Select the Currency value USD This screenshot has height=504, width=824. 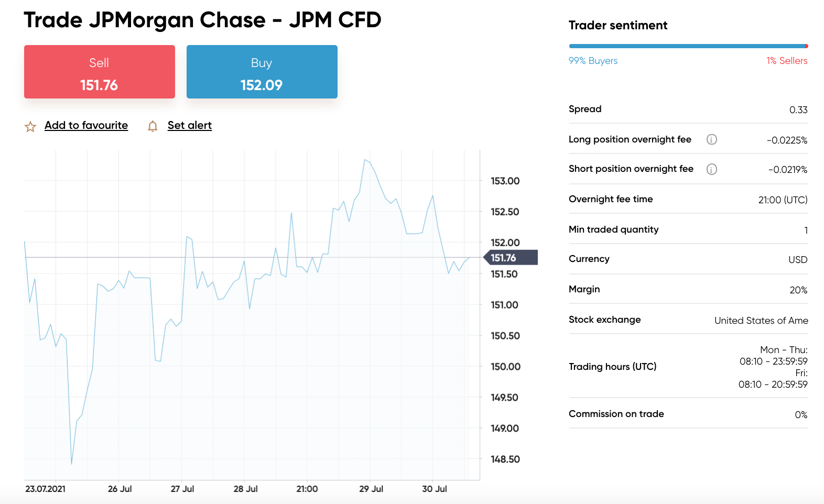coord(798,260)
